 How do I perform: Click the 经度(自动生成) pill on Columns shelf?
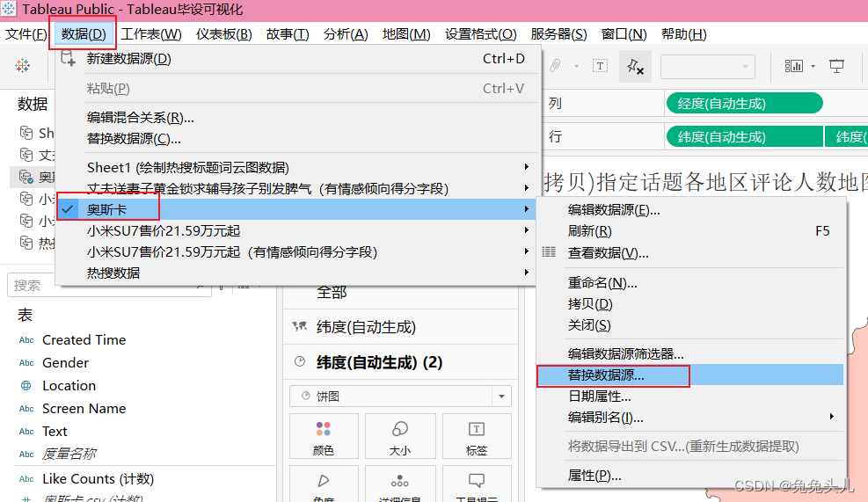(745, 104)
